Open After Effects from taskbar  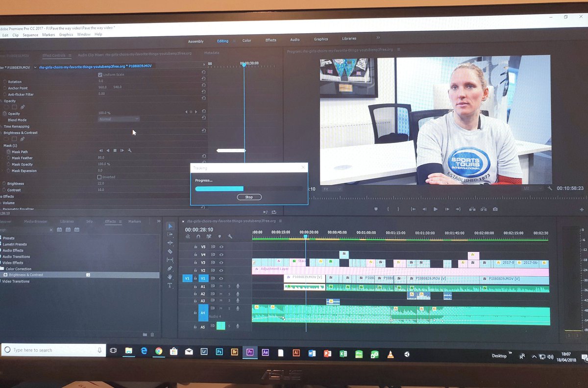[266, 352]
